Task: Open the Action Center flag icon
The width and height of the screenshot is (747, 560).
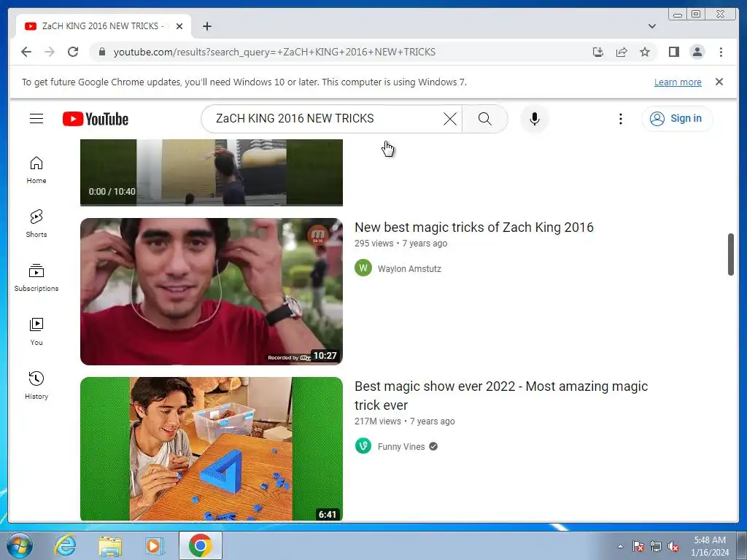Action: tap(638, 546)
